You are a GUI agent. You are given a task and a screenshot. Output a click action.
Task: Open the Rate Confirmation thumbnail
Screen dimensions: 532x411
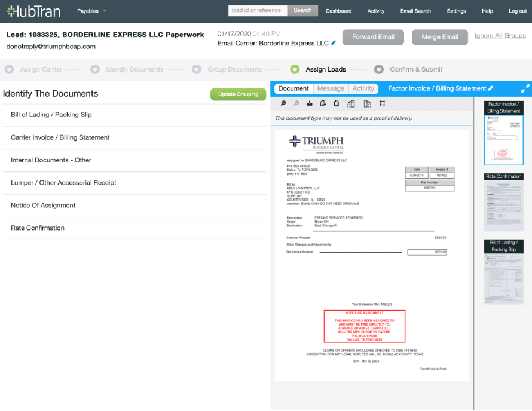pos(503,203)
